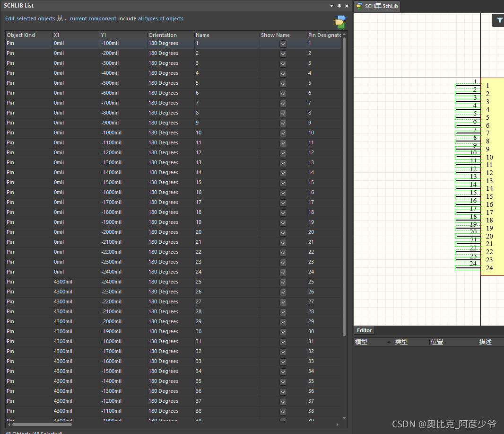Viewport: 504px width, 434px height.
Task: Uncheck Show Name for pin 1
Action: pos(283,44)
